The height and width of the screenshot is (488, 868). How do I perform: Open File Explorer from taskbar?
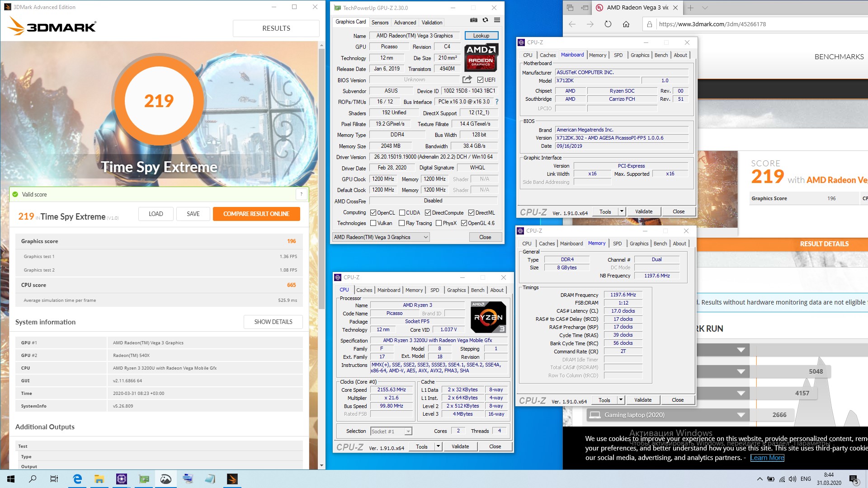[99, 479]
